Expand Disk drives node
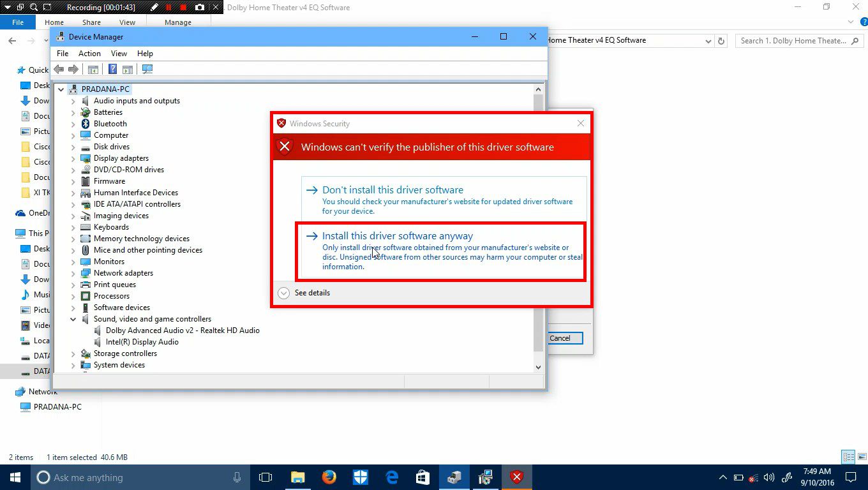This screenshot has height=490, width=868. 73,147
